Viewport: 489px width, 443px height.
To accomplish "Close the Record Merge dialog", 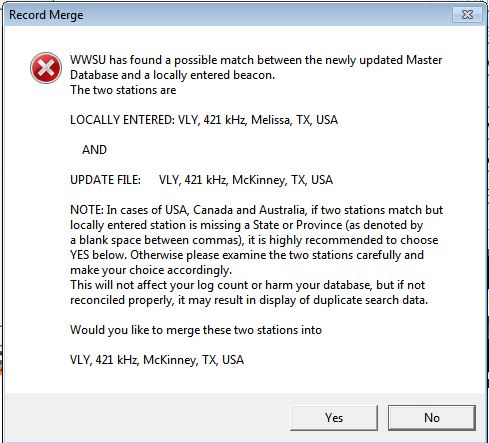I will pos(467,14).
